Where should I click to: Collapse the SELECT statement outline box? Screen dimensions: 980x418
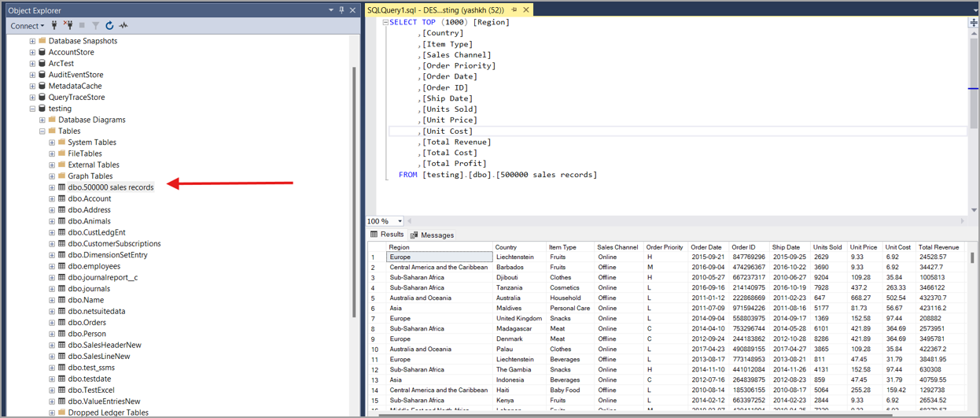tap(385, 23)
